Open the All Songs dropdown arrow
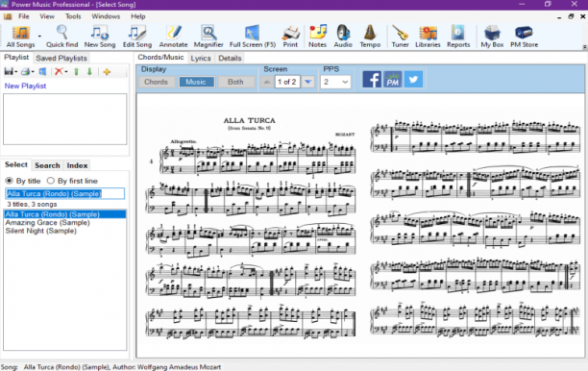This screenshot has height=371, width=588. pyautogui.click(x=39, y=37)
